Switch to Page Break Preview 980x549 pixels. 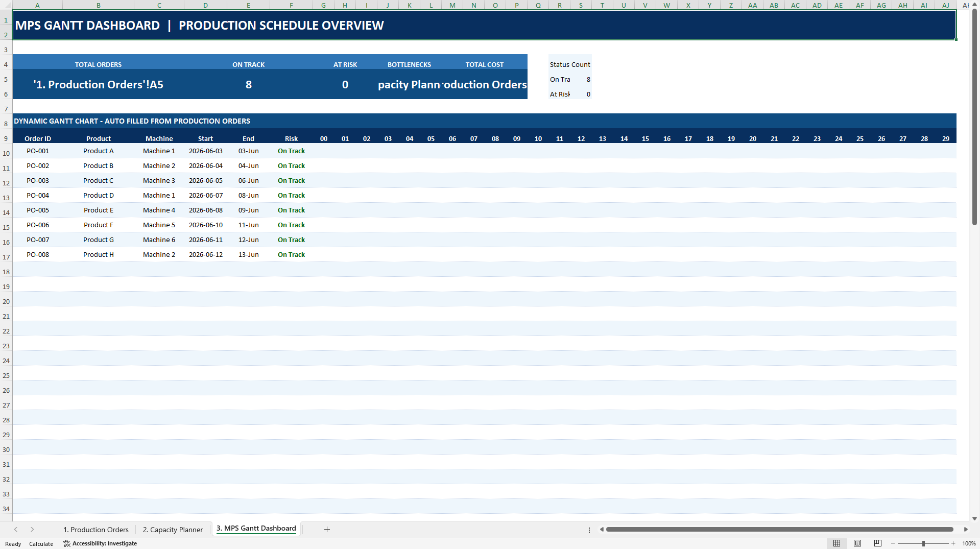pos(878,543)
